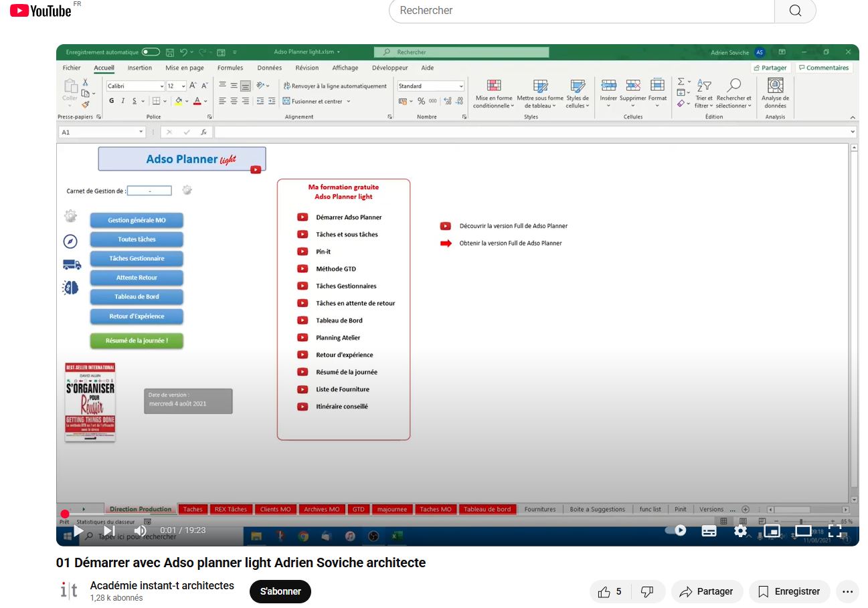Toggle subtitles with the captions button
Screen dimensions: 868x608
(x=709, y=530)
